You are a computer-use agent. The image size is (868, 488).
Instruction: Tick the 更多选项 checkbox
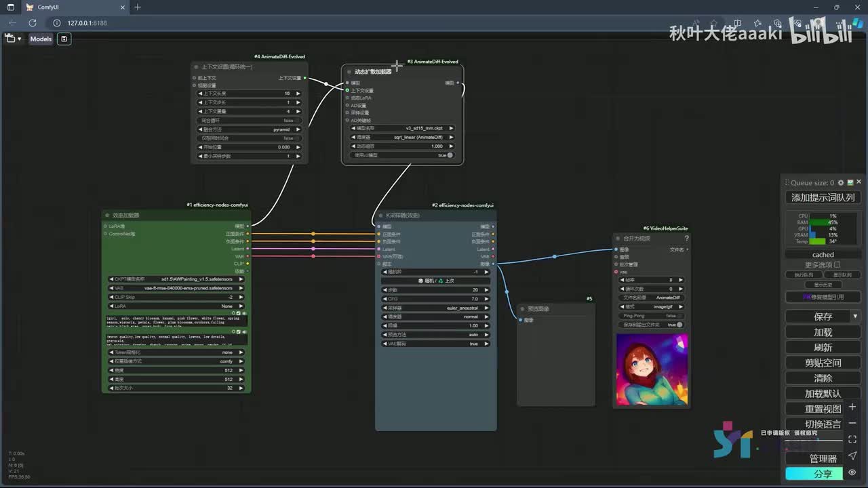click(837, 264)
